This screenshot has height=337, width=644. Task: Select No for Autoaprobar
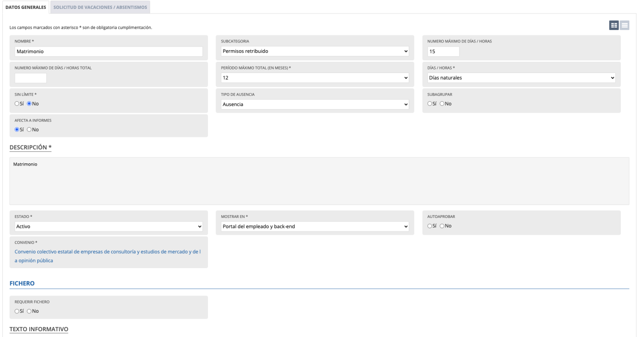coord(442,226)
